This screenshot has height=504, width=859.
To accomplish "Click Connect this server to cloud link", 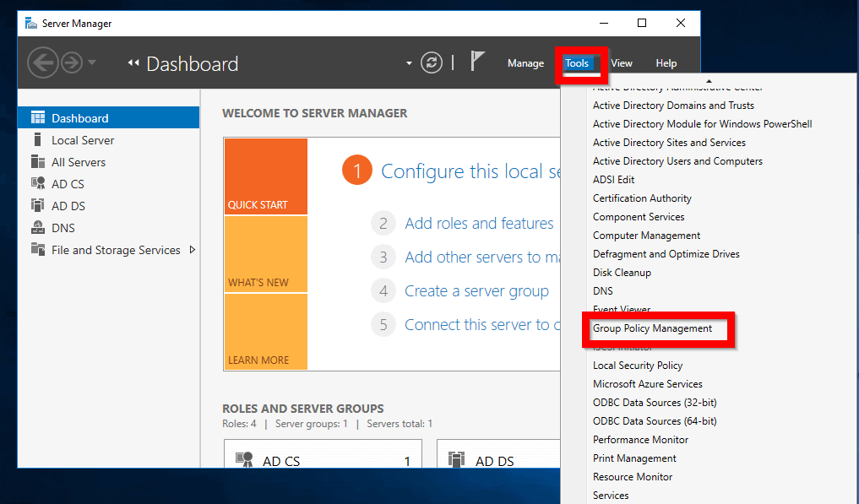I will pos(482,325).
